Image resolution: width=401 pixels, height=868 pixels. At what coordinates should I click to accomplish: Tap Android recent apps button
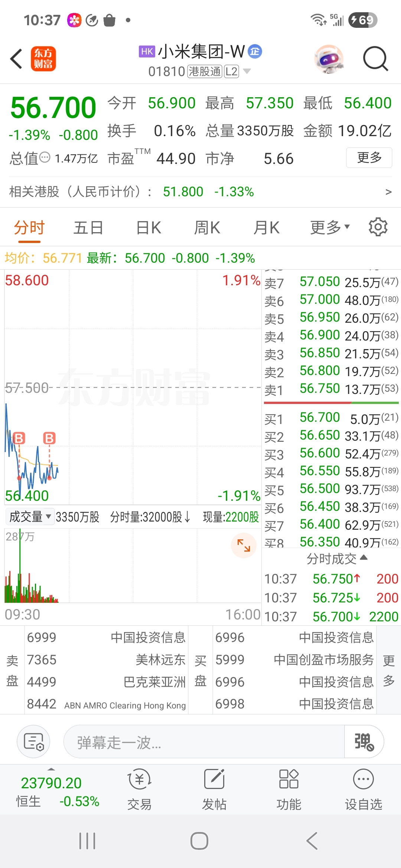point(87,841)
